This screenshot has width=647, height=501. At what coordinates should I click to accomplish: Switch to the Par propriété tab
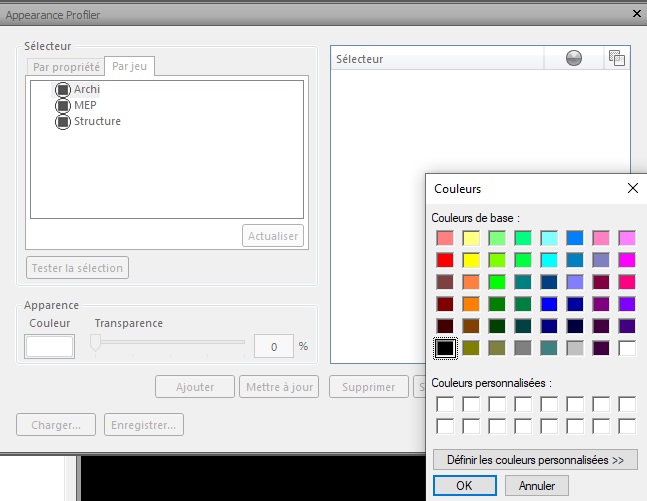coord(66,67)
